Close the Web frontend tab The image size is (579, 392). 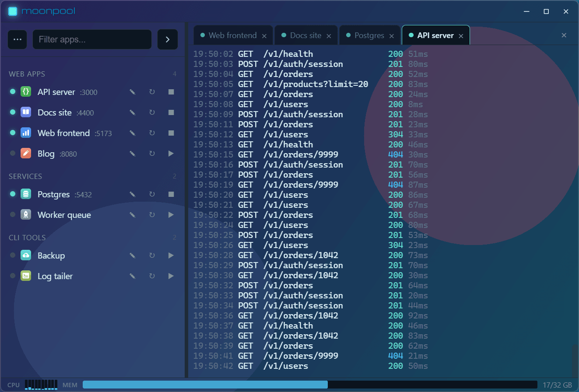(x=264, y=36)
